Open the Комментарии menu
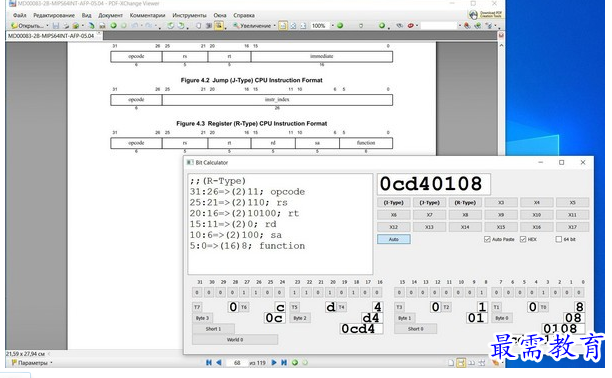This screenshot has height=378, width=612. point(147,15)
